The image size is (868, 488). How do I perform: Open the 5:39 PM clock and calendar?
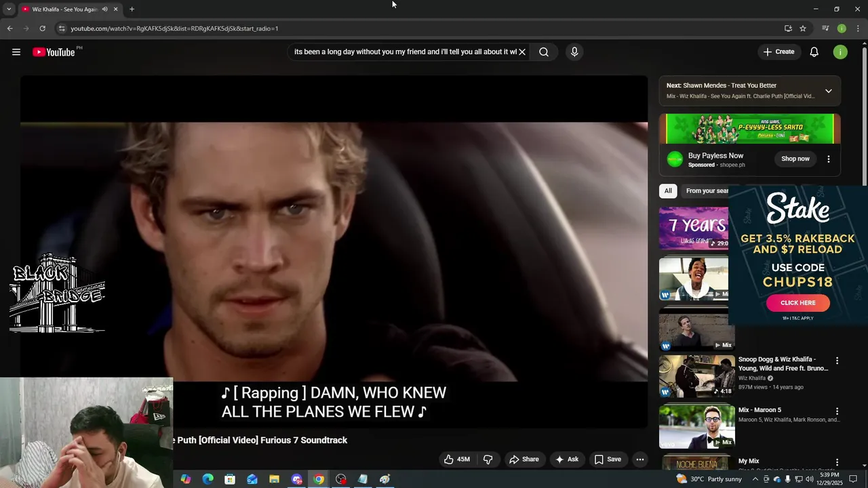[829, 479]
